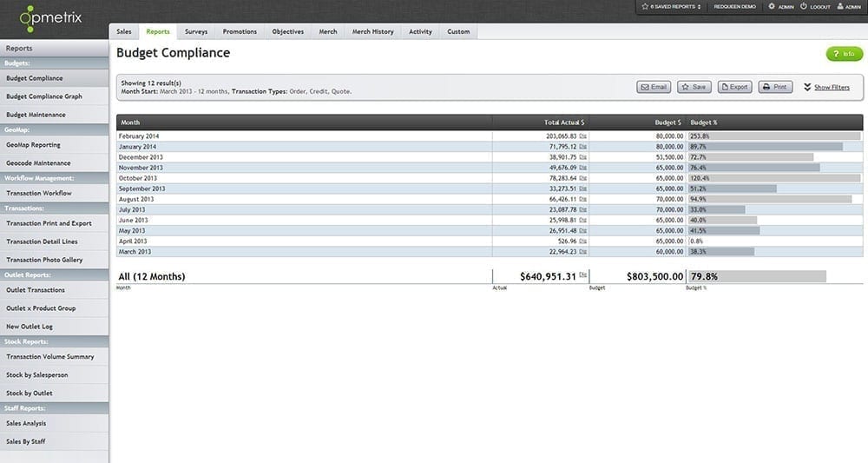Open Stock by Salesperson report
The image size is (868, 463).
point(54,375)
